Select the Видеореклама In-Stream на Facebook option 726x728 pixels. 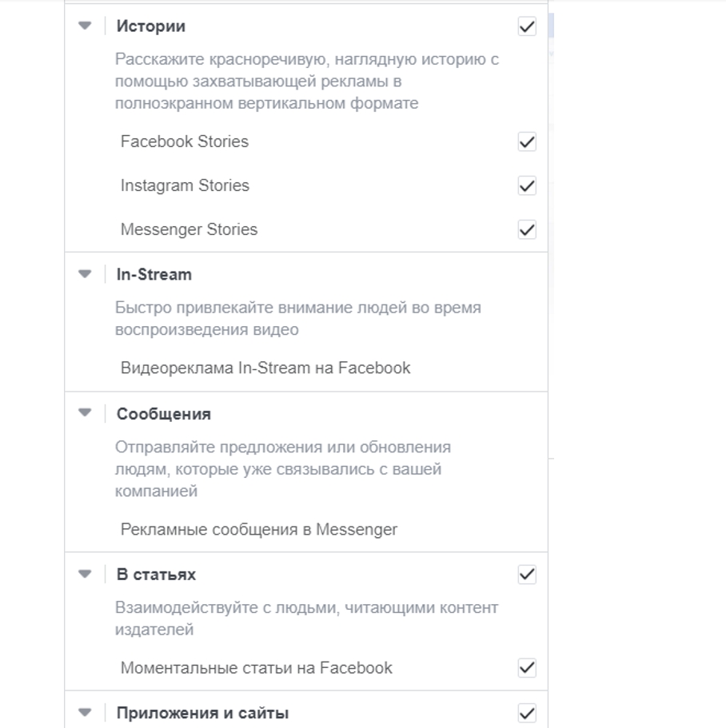265,368
